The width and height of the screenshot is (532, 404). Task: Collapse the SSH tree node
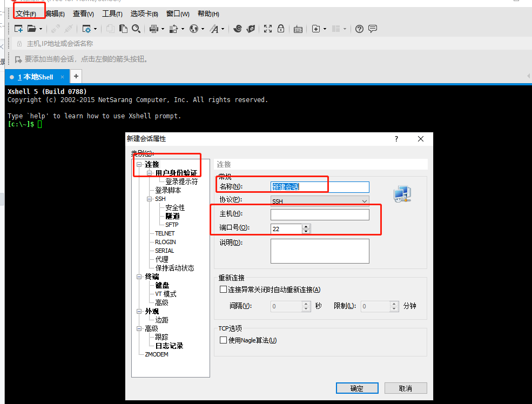[x=149, y=199]
